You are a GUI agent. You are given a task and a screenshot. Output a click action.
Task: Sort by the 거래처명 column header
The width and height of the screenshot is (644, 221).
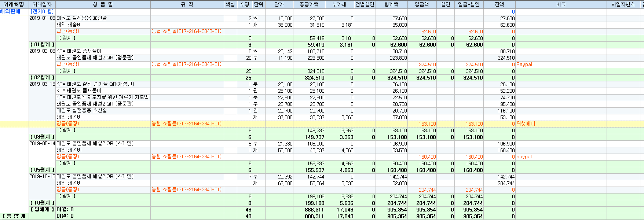14,4
